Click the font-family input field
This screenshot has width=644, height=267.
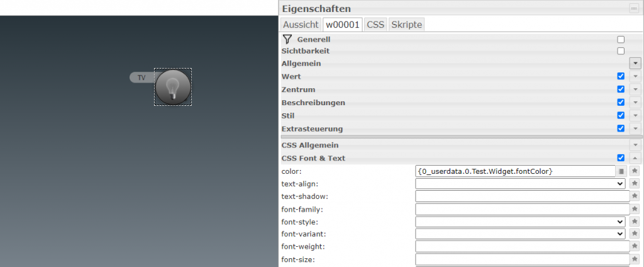pos(522,208)
